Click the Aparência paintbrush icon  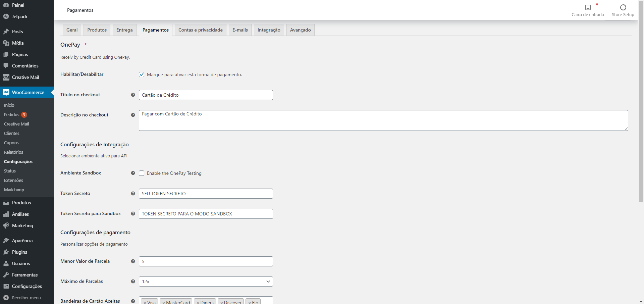6,241
